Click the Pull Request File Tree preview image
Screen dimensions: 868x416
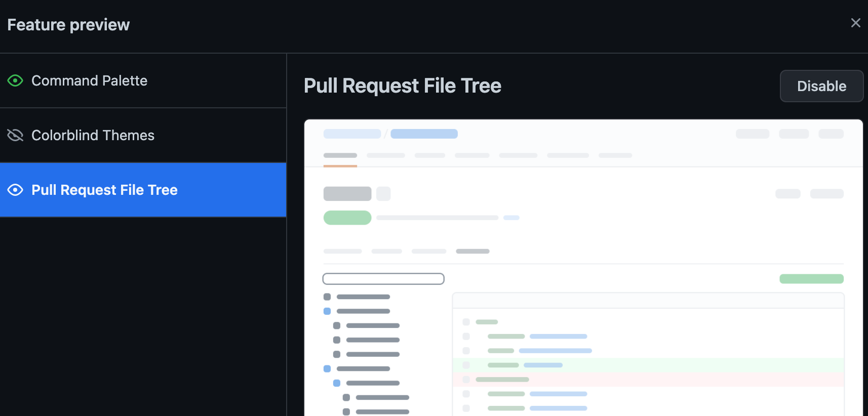(583, 268)
